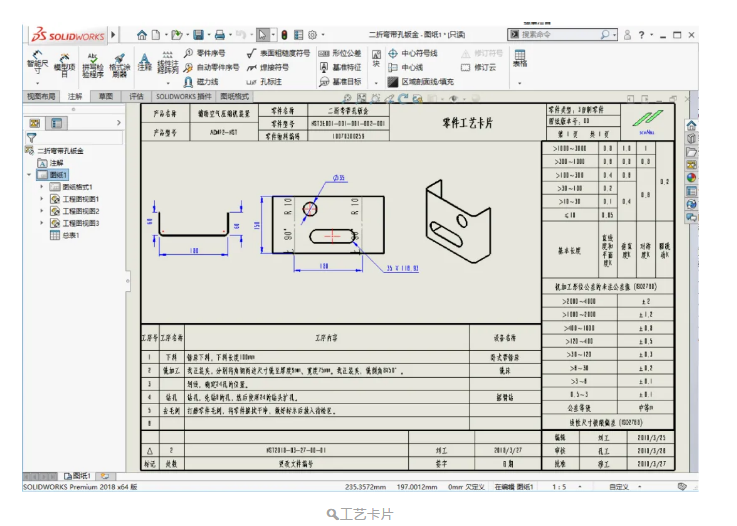This screenshot has width=737, height=526.
Task: Collapse the 图纸1 sheet node
Action: (x=30, y=175)
